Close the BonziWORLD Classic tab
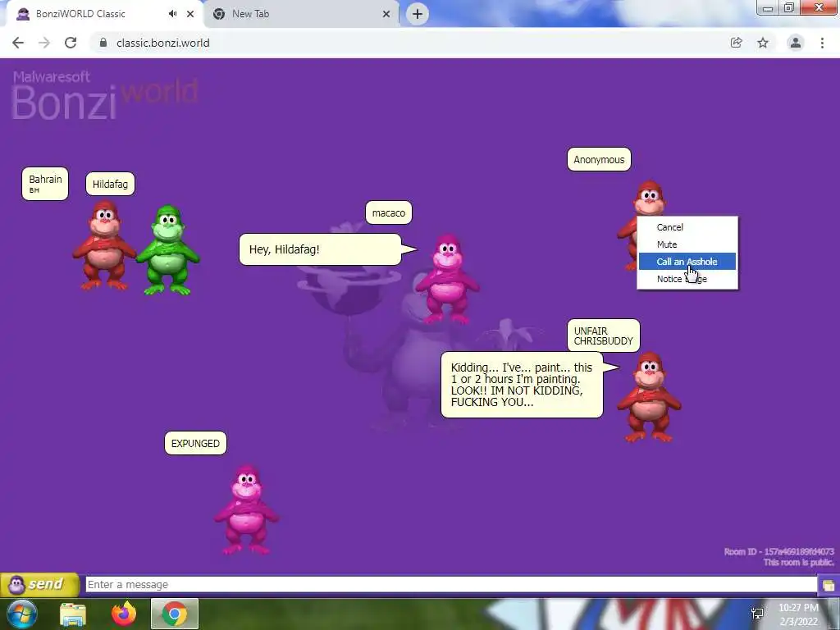Screen dimensions: 840x630 (190, 14)
